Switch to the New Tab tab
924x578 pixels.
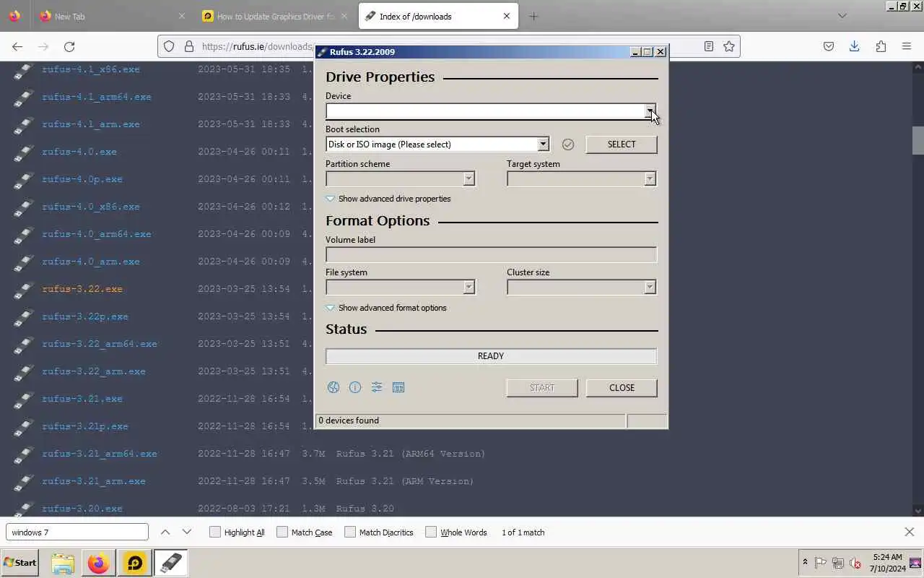click(112, 16)
